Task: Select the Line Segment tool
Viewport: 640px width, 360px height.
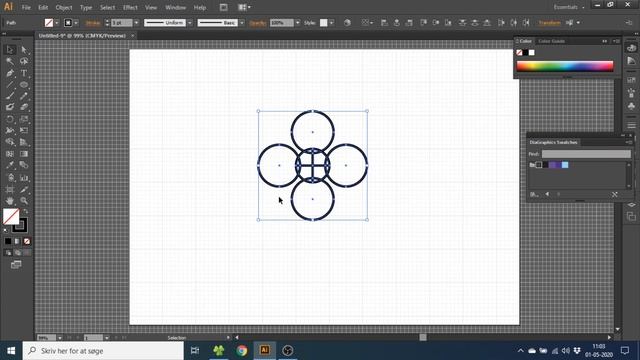Action: pos(10,85)
